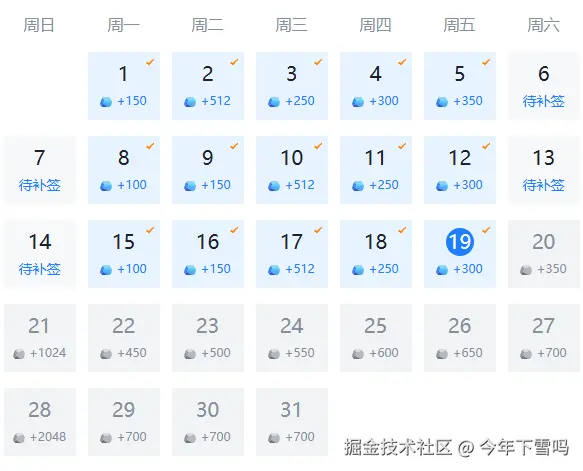Click the orange checkmark on day 1
Screen dimensions: 583x471
[150, 62]
